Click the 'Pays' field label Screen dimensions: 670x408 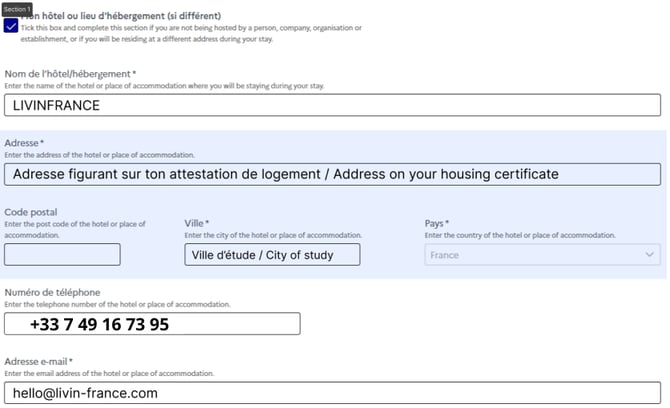(436, 223)
